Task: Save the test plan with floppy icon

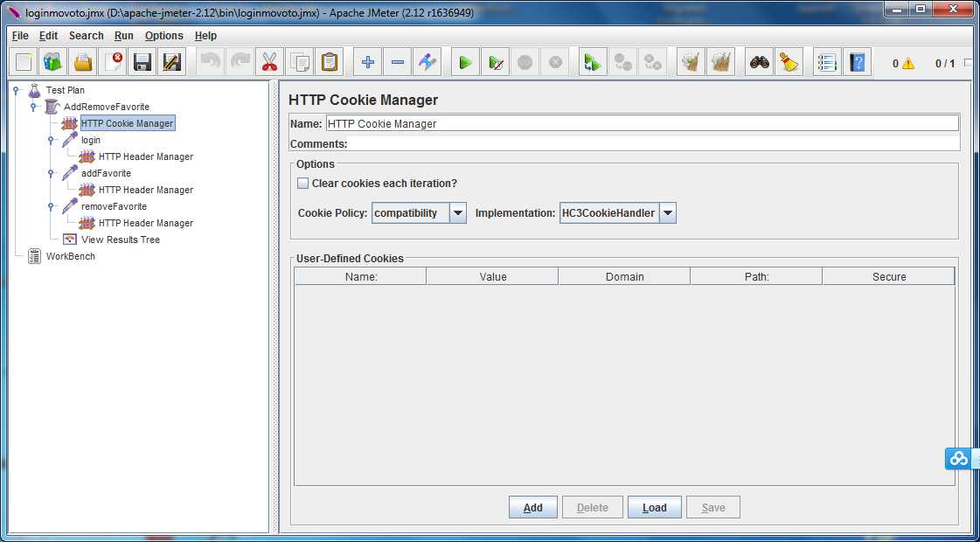Action: [142, 62]
